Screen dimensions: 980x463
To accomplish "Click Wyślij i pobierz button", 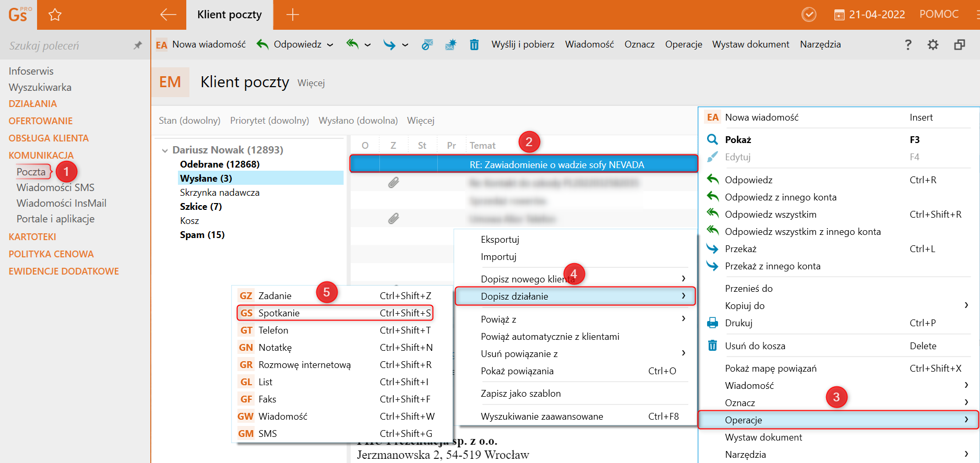I will (x=522, y=45).
